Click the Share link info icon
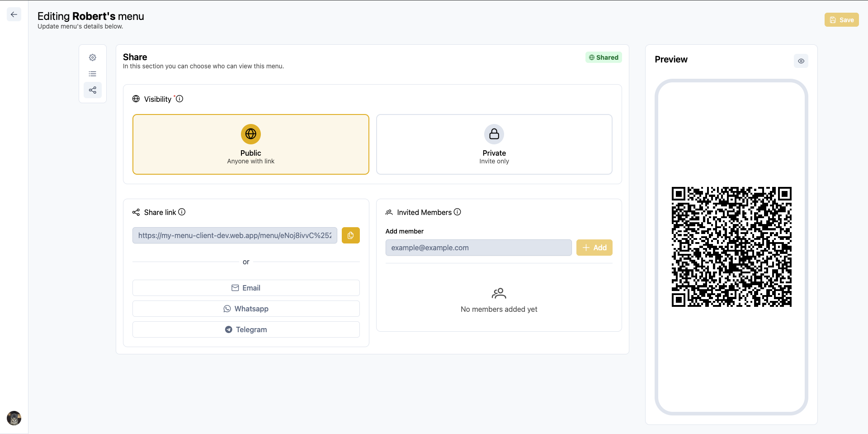 (182, 212)
